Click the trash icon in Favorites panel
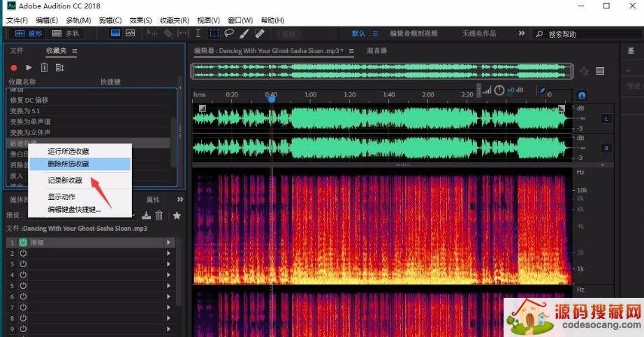 (x=44, y=68)
